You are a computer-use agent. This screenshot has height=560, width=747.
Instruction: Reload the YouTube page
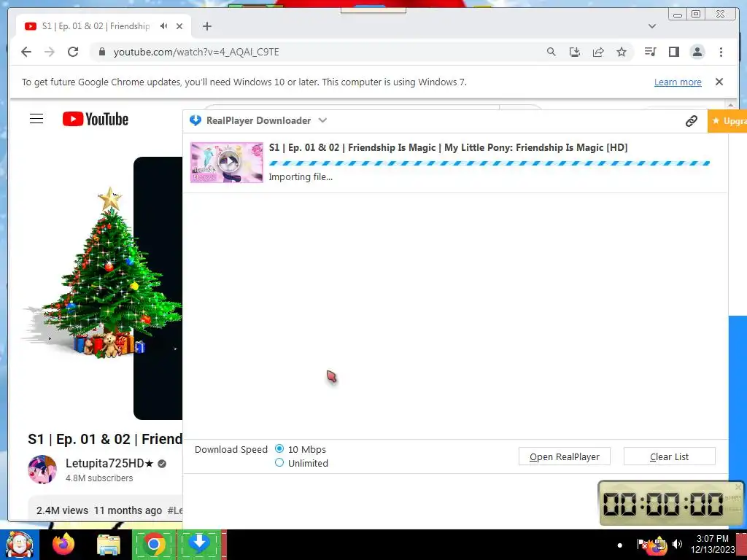tap(73, 52)
